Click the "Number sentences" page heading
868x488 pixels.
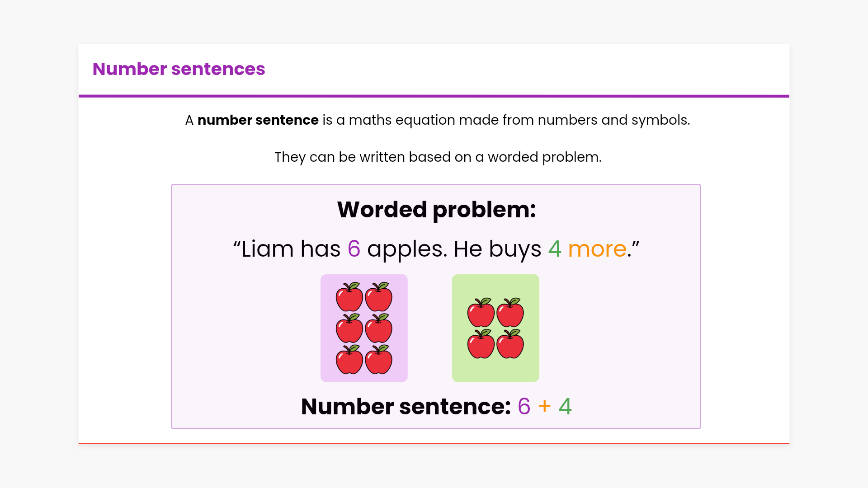coord(179,69)
